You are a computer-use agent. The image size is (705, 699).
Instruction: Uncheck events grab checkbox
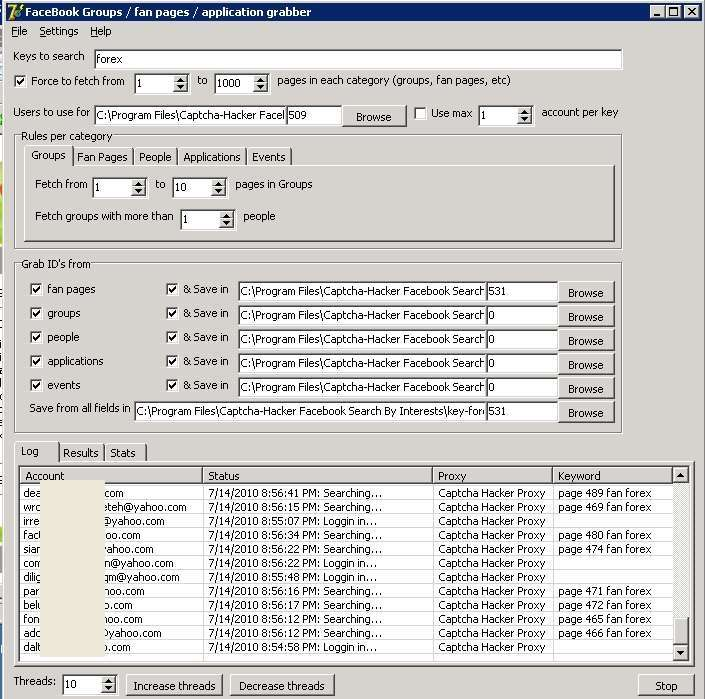tap(36, 385)
